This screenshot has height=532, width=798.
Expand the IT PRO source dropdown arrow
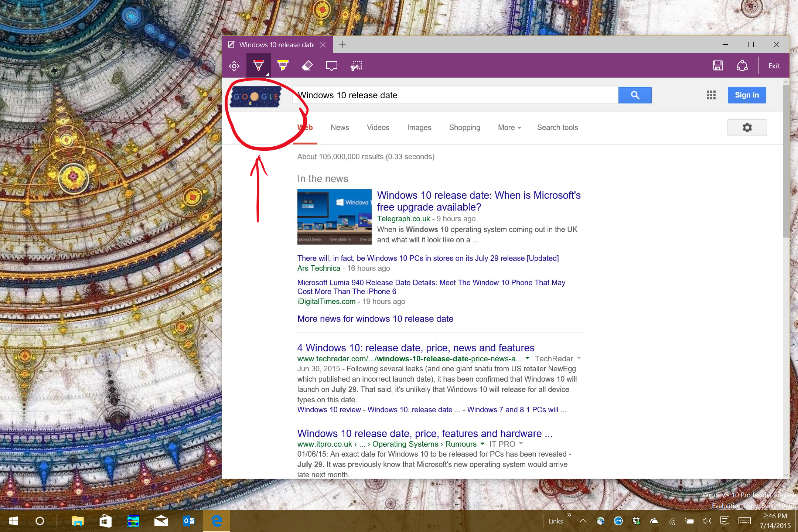521,443
